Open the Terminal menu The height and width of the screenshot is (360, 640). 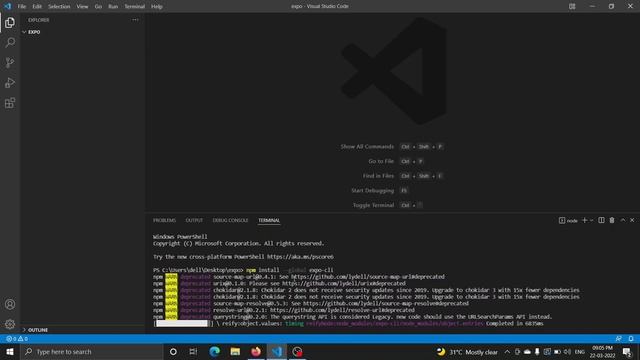pos(135,7)
